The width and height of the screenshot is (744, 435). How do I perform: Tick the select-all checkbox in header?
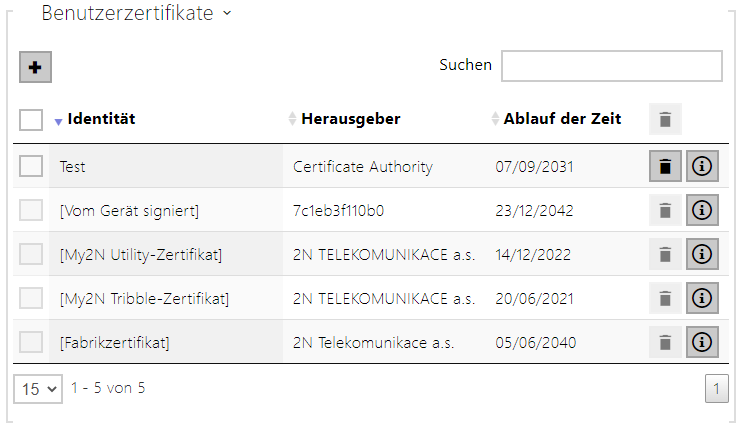click(x=31, y=120)
